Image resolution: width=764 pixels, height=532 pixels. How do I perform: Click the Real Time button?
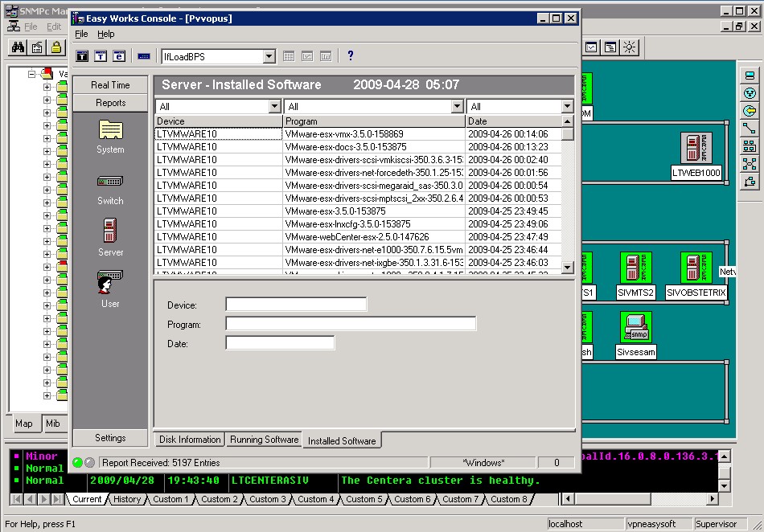click(x=110, y=84)
